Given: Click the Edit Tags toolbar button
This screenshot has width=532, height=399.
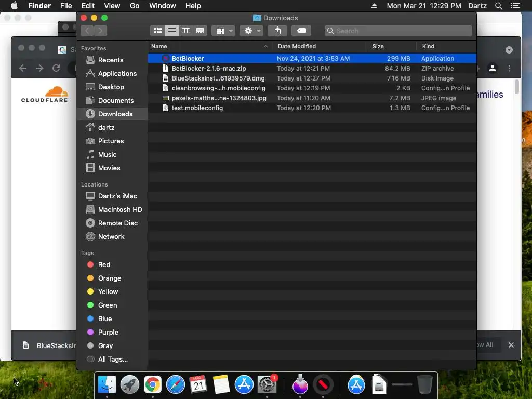Looking at the screenshot, I should [301, 31].
